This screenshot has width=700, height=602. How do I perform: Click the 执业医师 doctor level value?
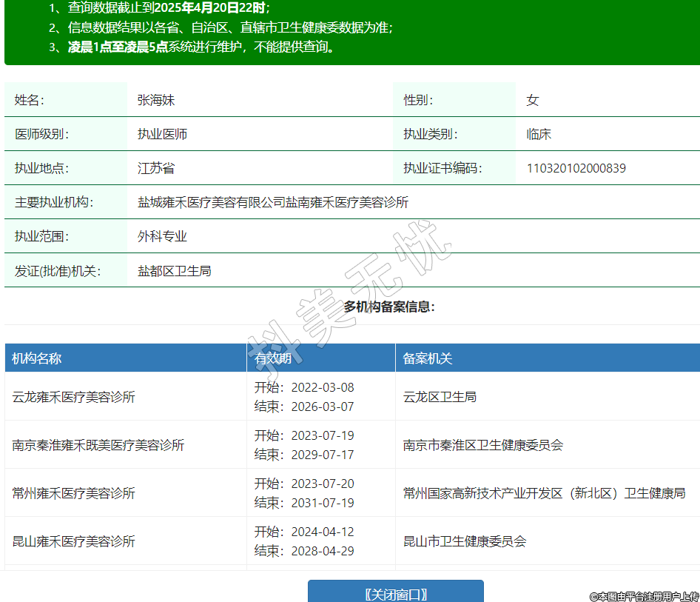(x=162, y=134)
